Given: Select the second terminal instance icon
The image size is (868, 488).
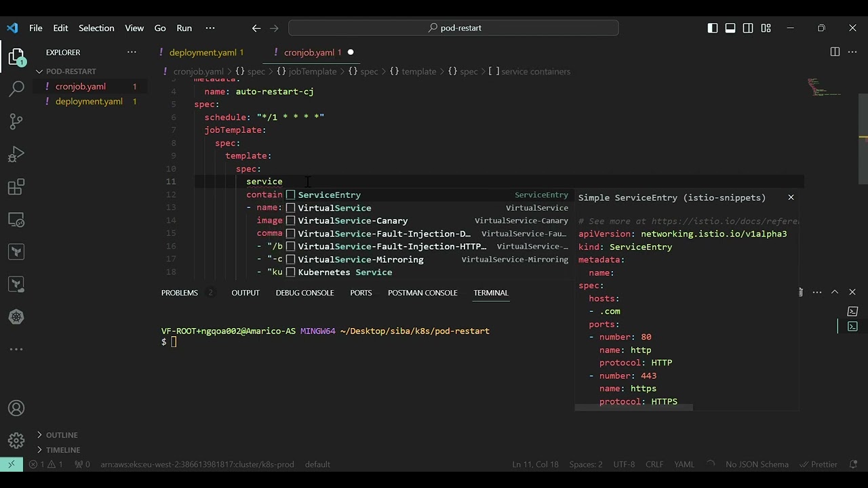Looking at the screenshot, I should point(852,326).
